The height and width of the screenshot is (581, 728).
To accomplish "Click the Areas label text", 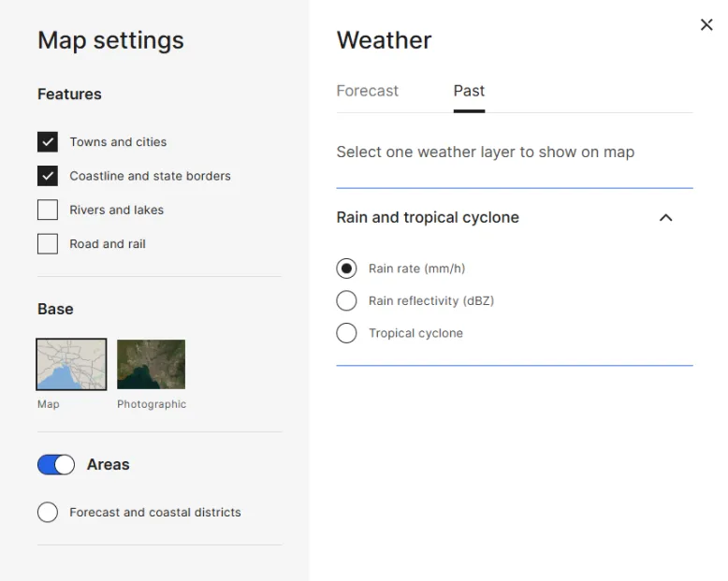I will [x=109, y=465].
